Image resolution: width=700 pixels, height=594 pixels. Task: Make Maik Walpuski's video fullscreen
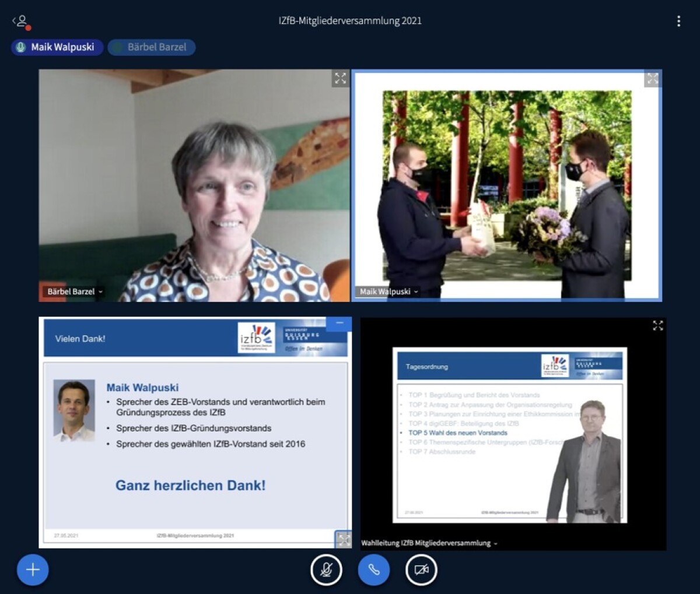(x=652, y=79)
